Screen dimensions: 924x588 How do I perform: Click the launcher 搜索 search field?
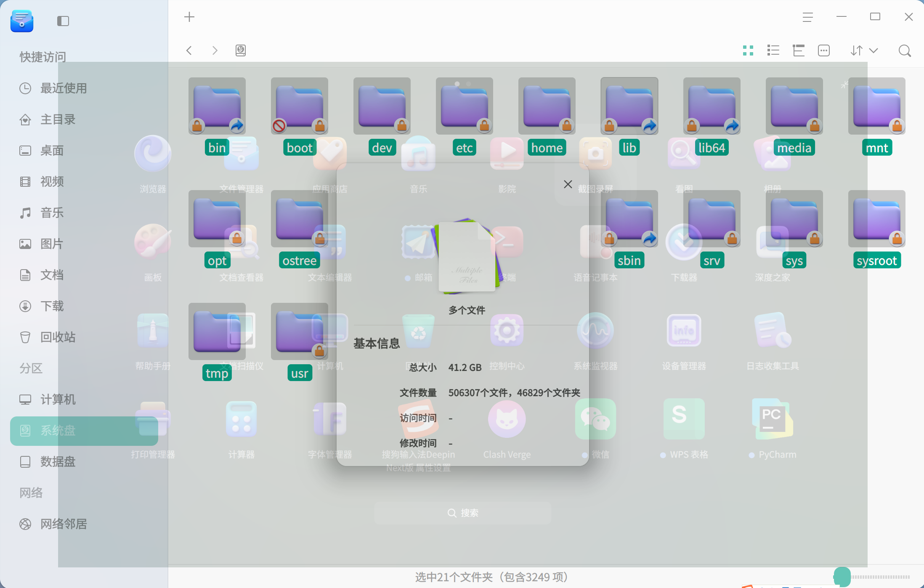pyautogui.click(x=463, y=513)
